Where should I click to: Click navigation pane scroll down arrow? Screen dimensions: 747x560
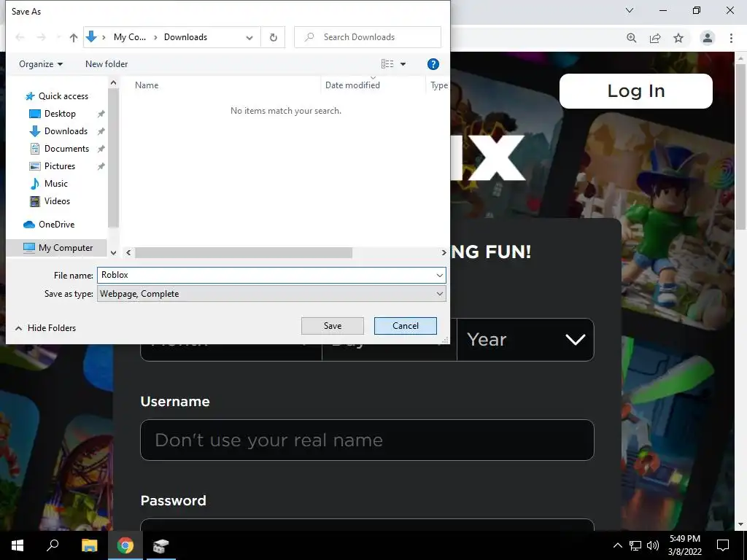[x=113, y=253]
